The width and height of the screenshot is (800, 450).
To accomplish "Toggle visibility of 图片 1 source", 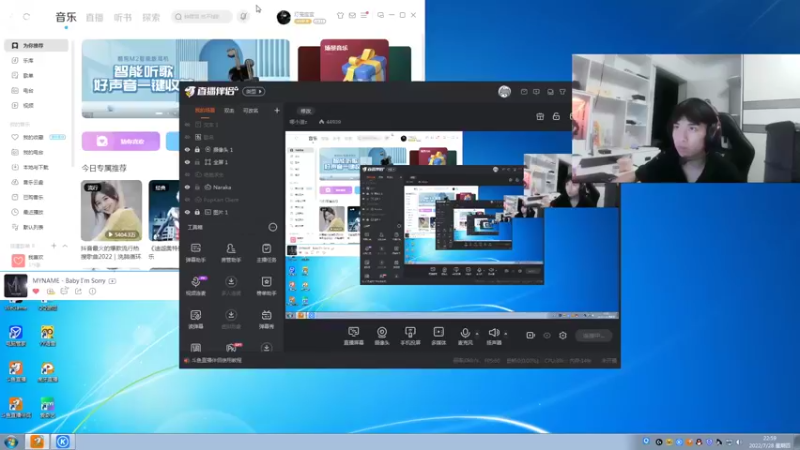I will 187,212.
